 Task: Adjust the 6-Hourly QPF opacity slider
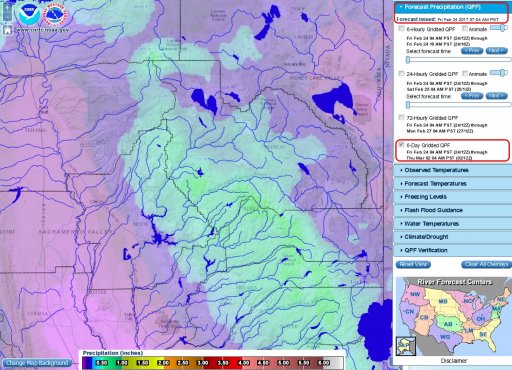[499, 28]
